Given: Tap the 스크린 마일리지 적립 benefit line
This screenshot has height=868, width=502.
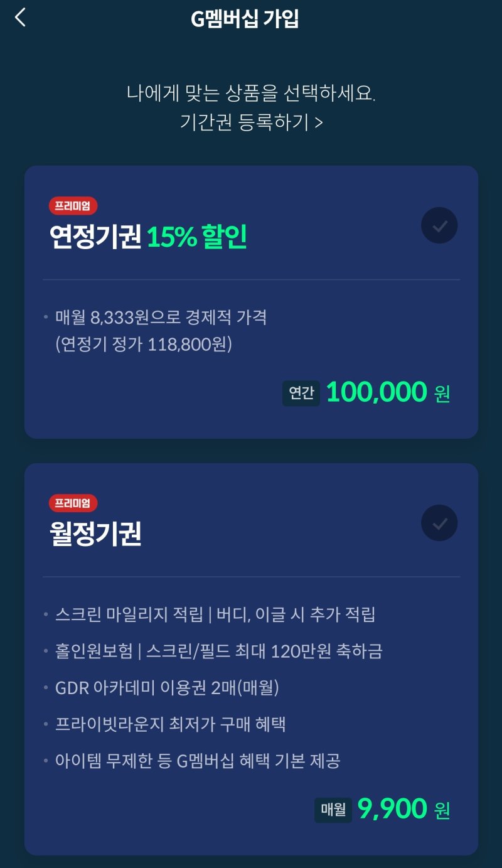Looking at the screenshot, I should coord(215,614).
